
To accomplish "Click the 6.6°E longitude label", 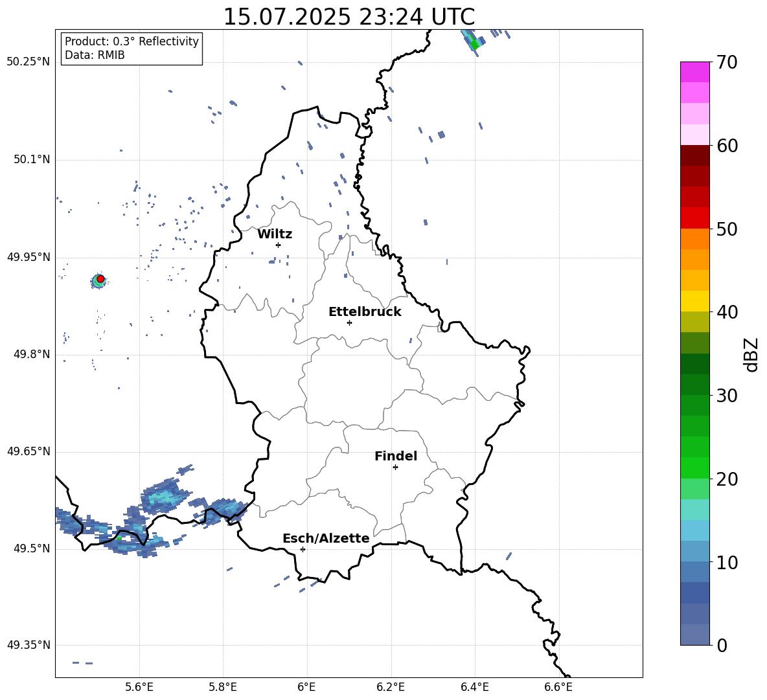I will pos(558,687).
